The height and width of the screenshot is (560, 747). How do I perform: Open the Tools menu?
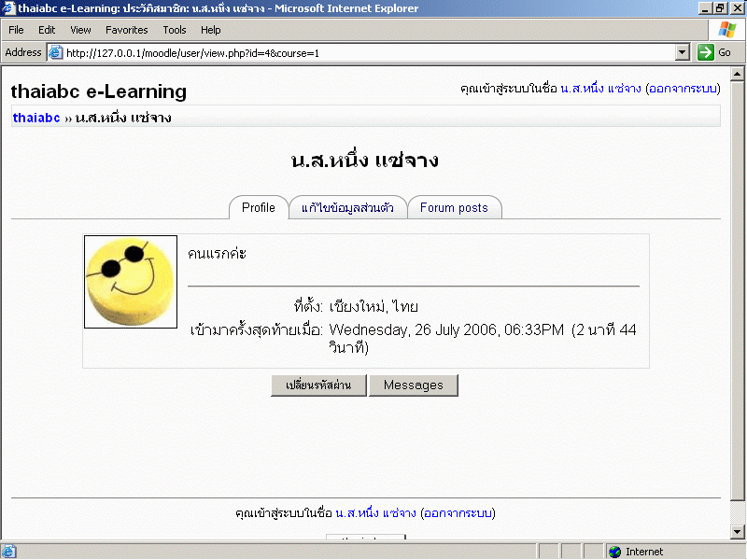(x=175, y=30)
